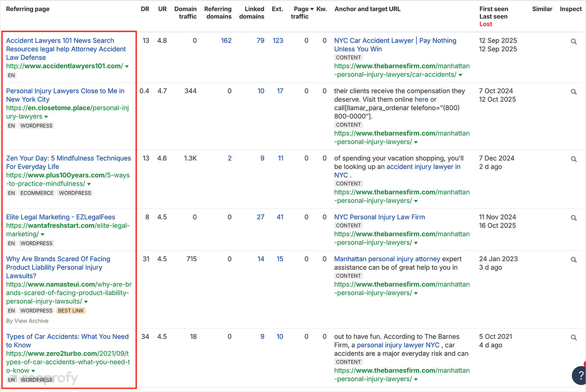Click the CONTENT tag in the first row
Image resolution: width=586 pixels, height=392 pixels.
pos(348,57)
